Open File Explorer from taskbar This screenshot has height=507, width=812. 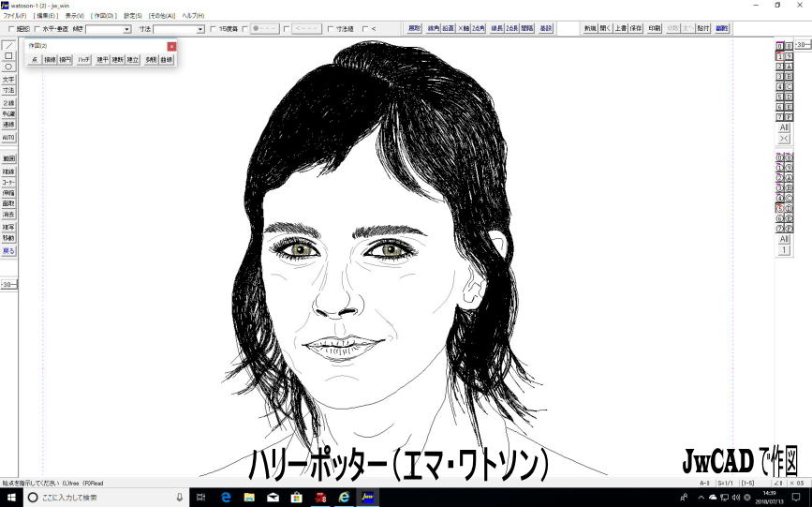[x=250, y=498]
